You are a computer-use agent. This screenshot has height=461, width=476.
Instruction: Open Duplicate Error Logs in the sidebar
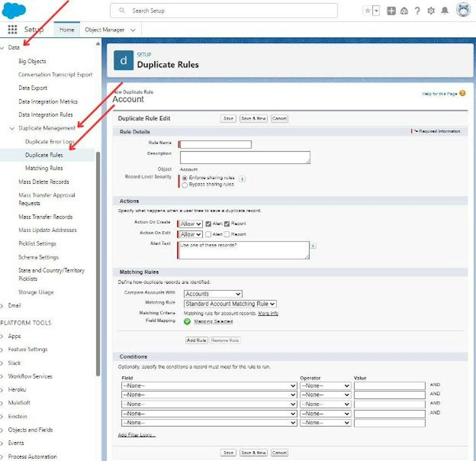50,141
